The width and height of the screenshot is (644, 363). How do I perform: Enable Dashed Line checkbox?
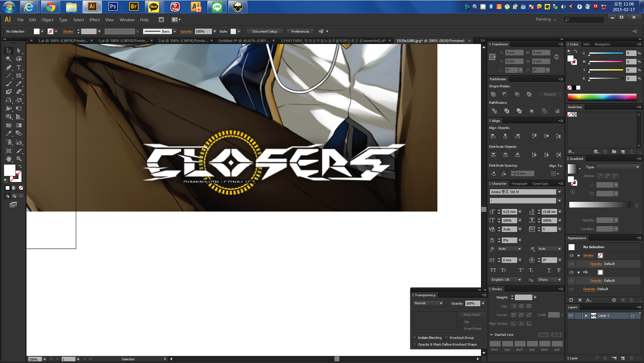tap(491, 335)
